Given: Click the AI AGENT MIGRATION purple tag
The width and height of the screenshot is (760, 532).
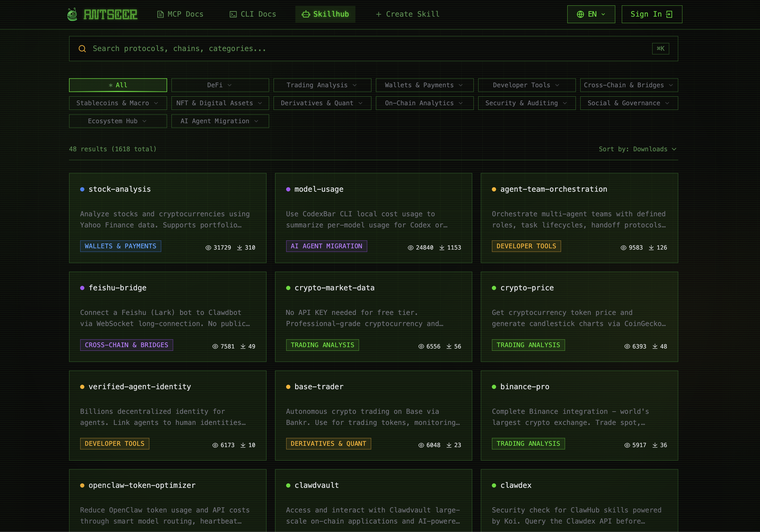Looking at the screenshot, I should pos(326,246).
